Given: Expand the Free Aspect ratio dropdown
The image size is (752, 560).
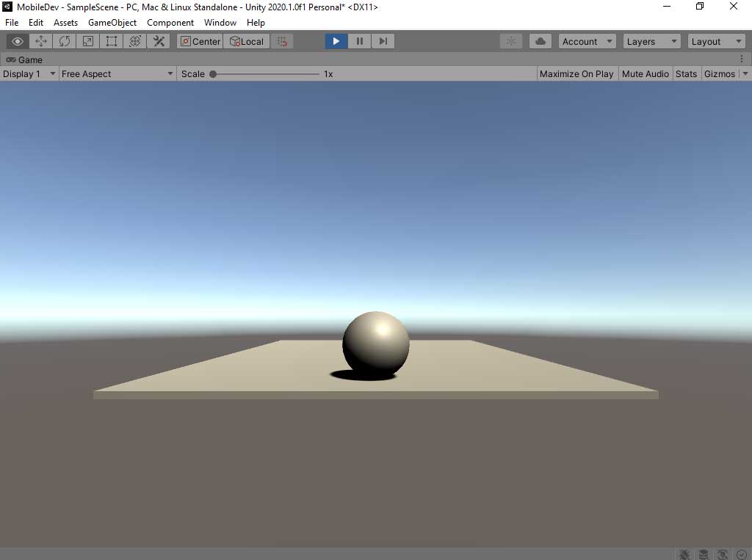Looking at the screenshot, I should [x=117, y=74].
